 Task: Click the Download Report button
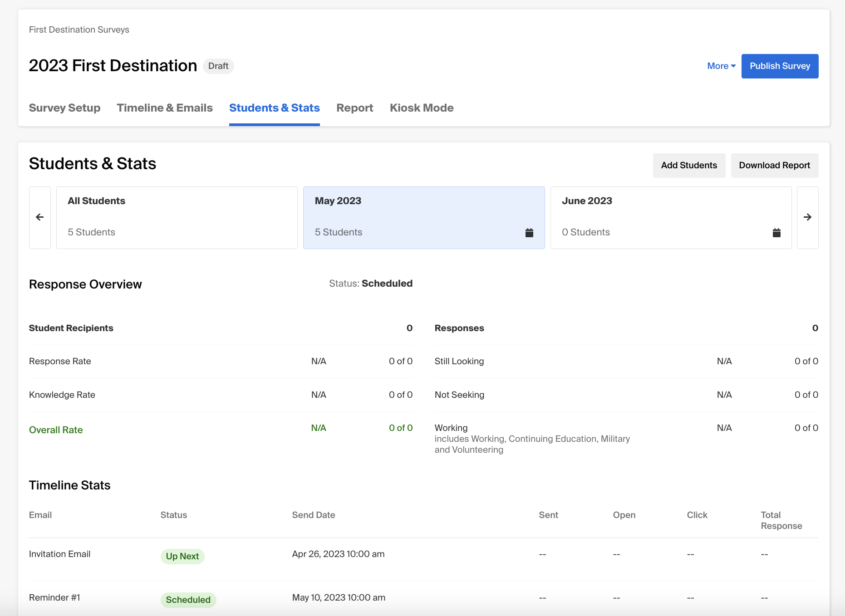pyautogui.click(x=774, y=166)
